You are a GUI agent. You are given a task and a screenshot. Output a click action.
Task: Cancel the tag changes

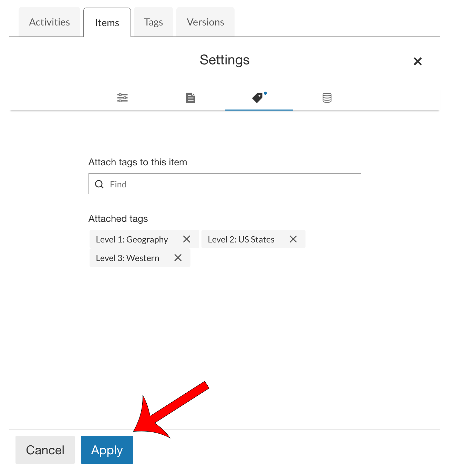click(45, 449)
